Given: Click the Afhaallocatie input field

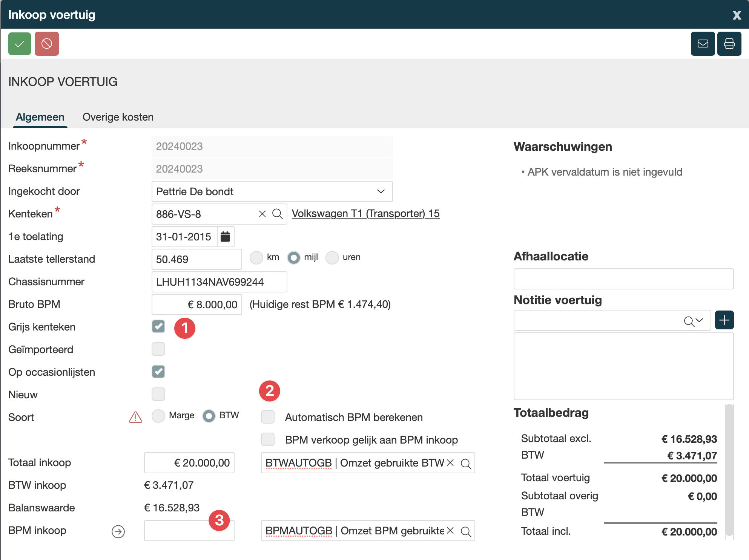Looking at the screenshot, I should [x=623, y=279].
